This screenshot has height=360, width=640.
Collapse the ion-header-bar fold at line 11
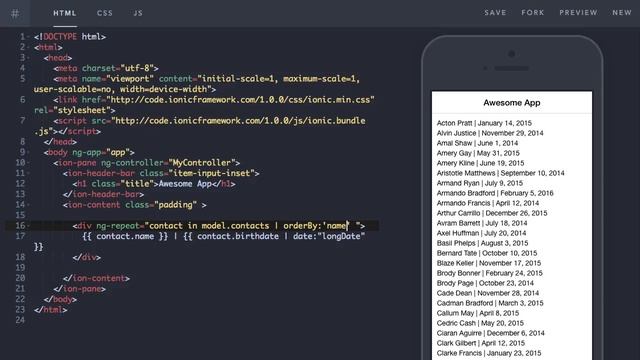tap(28, 173)
